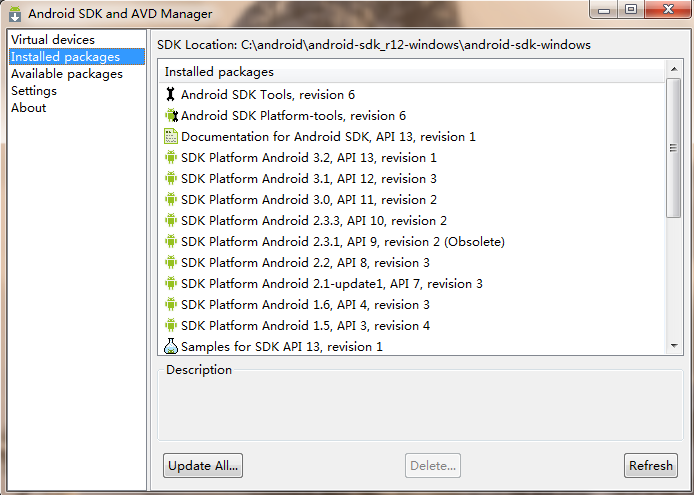Click the document icon for Documentation for Android SDK
Image resolution: width=694 pixels, height=495 pixels.
point(171,136)
